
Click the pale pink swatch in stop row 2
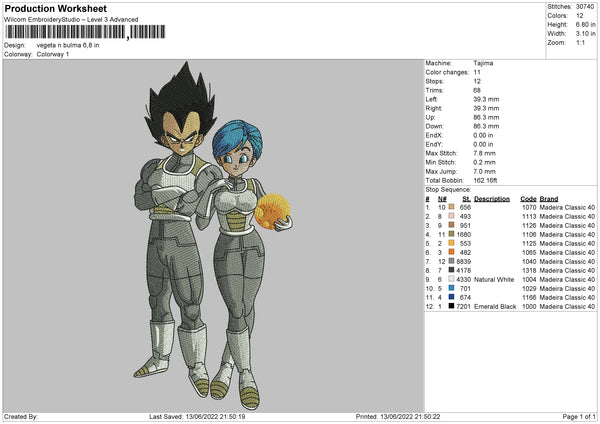coord(452,216)
